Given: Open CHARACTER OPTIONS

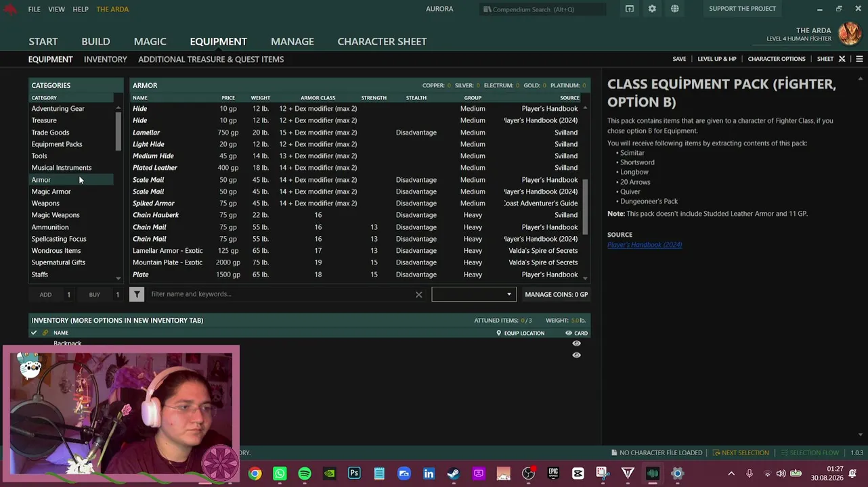Looking at the screenshot, I should pyautogui.click(x=777, y=59).
